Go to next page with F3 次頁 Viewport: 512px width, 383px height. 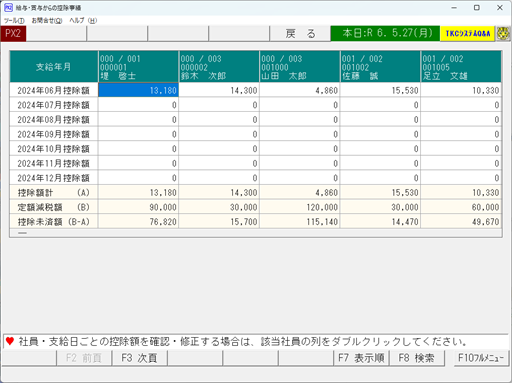click(139, 358)
